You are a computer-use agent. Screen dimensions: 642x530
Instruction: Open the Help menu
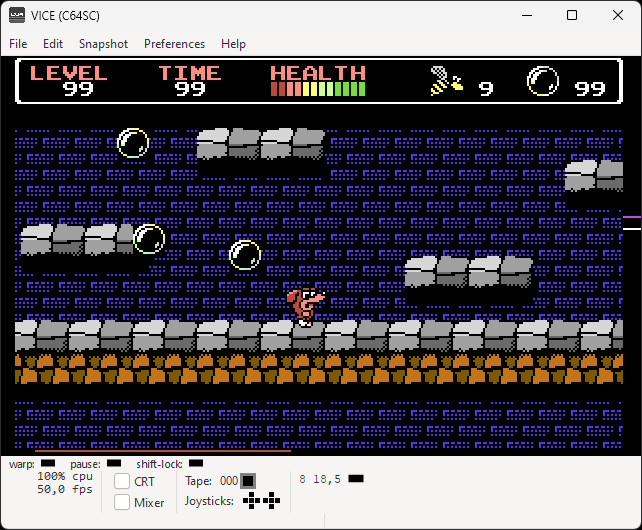pyautogui.click(x=233, y=44)
